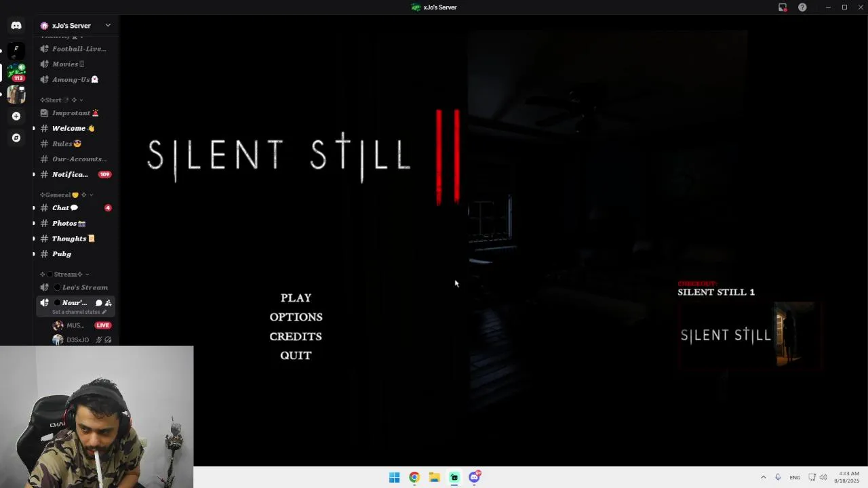Open Discord inbox icon in title bar
Viewport: 868px width, 488px height.
pyautogui.click(x=783, y=7)
